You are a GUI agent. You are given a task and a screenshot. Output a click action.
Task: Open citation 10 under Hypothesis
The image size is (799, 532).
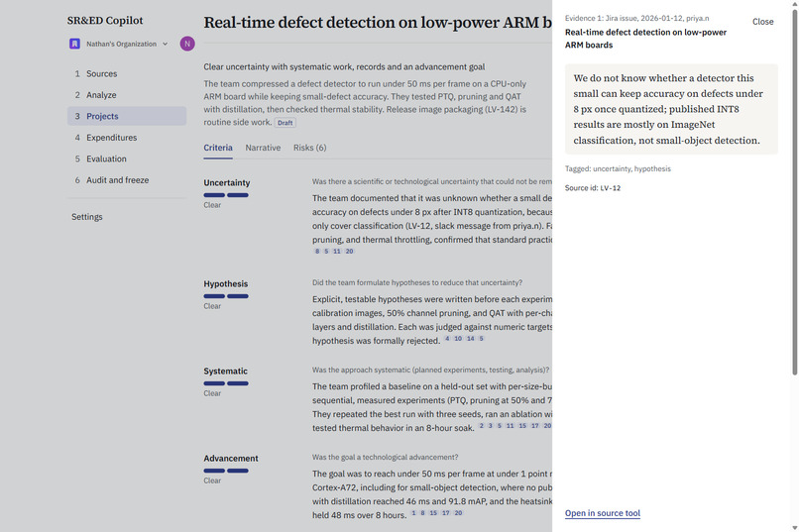(458, 339)
